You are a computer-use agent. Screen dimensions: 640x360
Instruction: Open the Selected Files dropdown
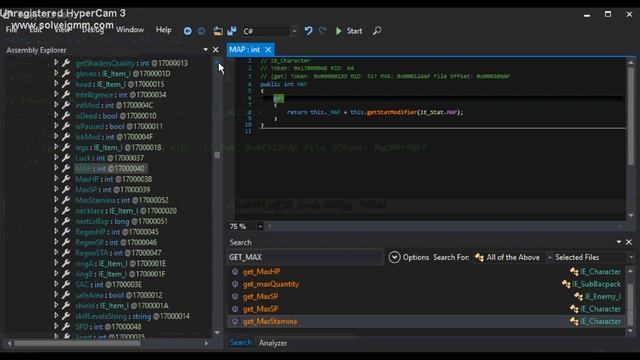[x=594, y=257]
